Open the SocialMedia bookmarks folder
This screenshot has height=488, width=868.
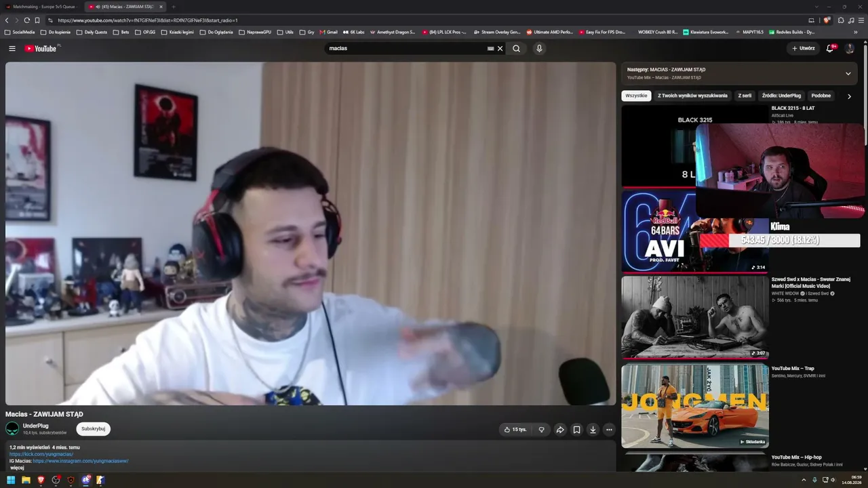[x=20, y=32]
